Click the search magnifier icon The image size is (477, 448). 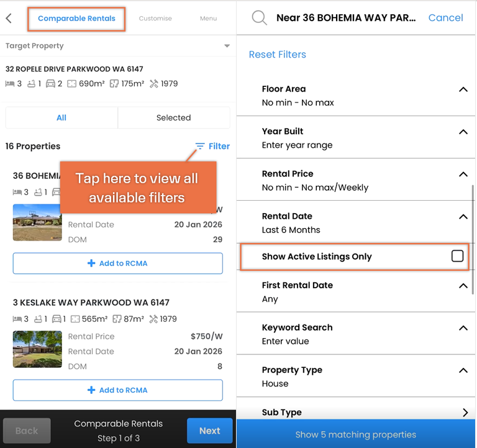(260, 17)
